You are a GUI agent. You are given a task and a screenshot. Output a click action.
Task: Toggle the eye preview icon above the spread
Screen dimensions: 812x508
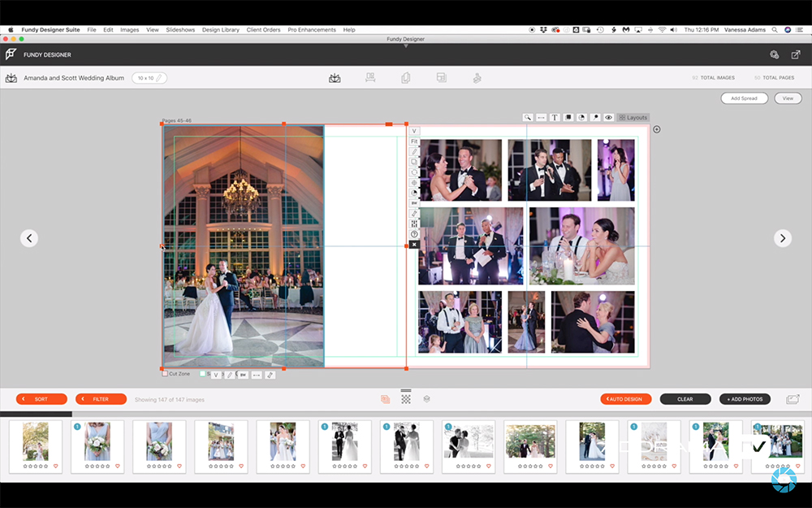click(x=608, y=118)
